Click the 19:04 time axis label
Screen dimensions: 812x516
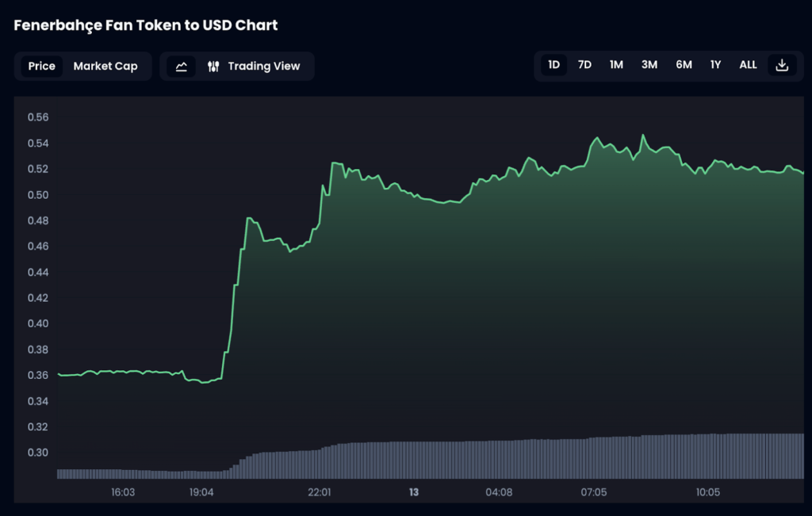pos(201,492)
